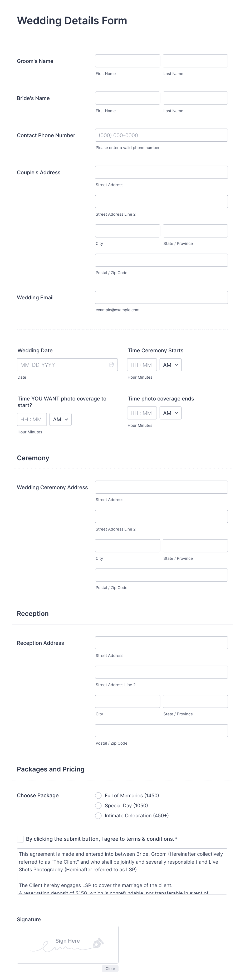Image resolution: width=245 pixels, height=980 pixels.
Task: Click the Time Ceremony Starts HH:MM field
Action: (142, 364)
